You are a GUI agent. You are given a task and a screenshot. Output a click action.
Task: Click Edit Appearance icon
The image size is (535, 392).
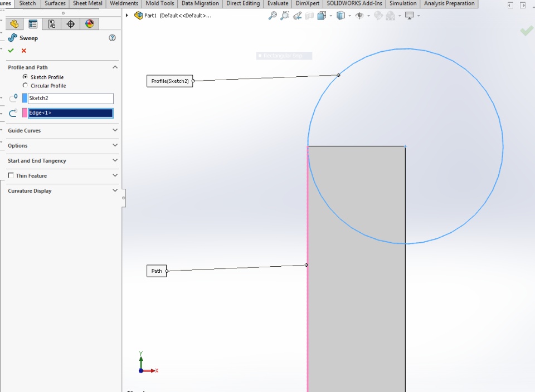point(378,16)
